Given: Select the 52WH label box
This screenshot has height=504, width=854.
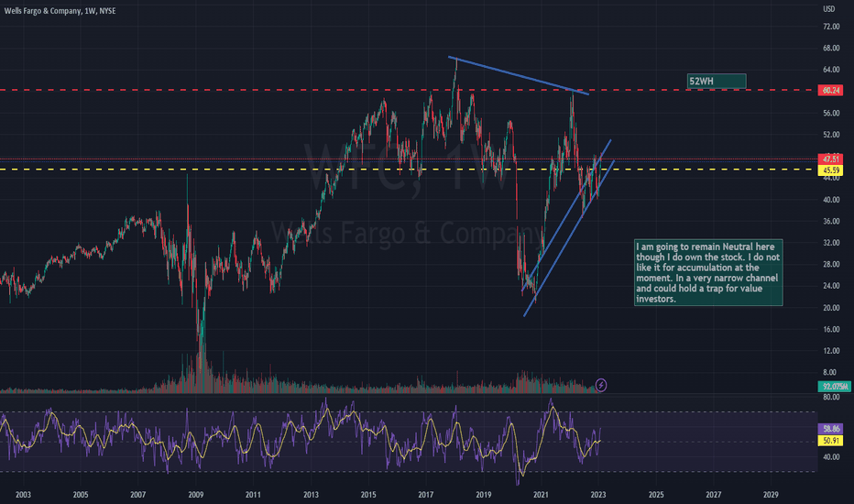Looking at the screenshot, I should coord(717,82).
